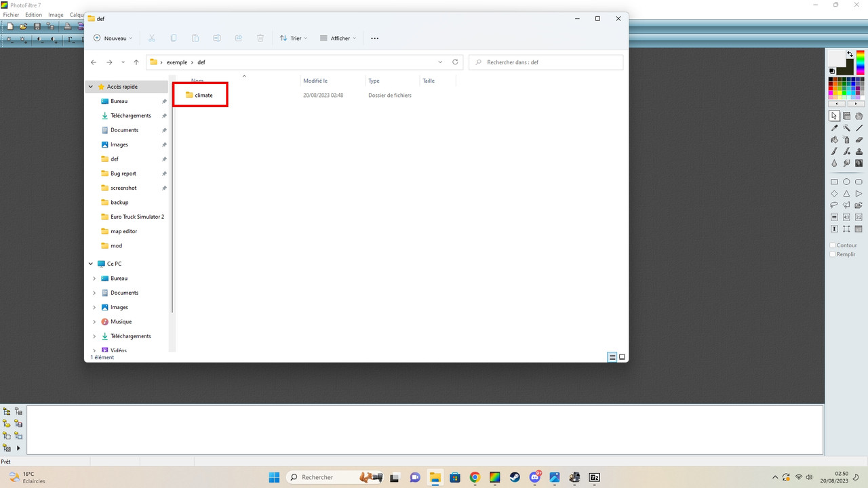868x488 pixels.
Task: Open the Image menu in PhotoFiltre
Action: click(x=56, y=14)
